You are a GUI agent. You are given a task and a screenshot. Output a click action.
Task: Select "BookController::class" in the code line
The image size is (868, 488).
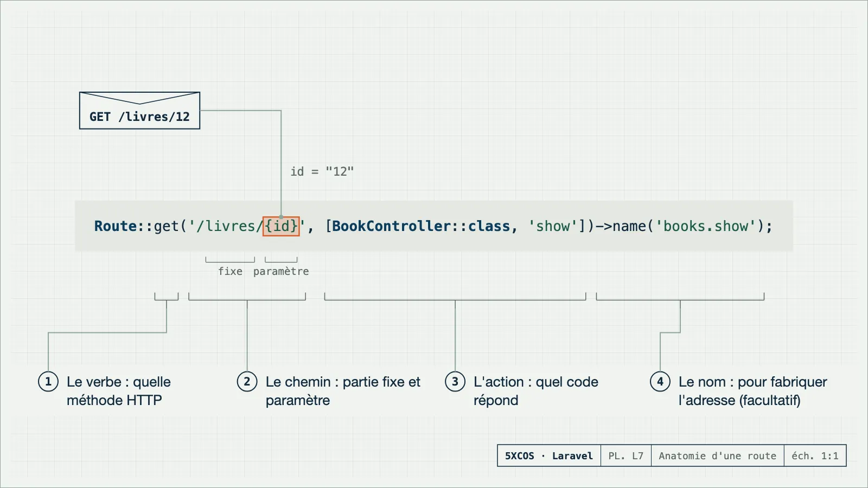point(421,226)
